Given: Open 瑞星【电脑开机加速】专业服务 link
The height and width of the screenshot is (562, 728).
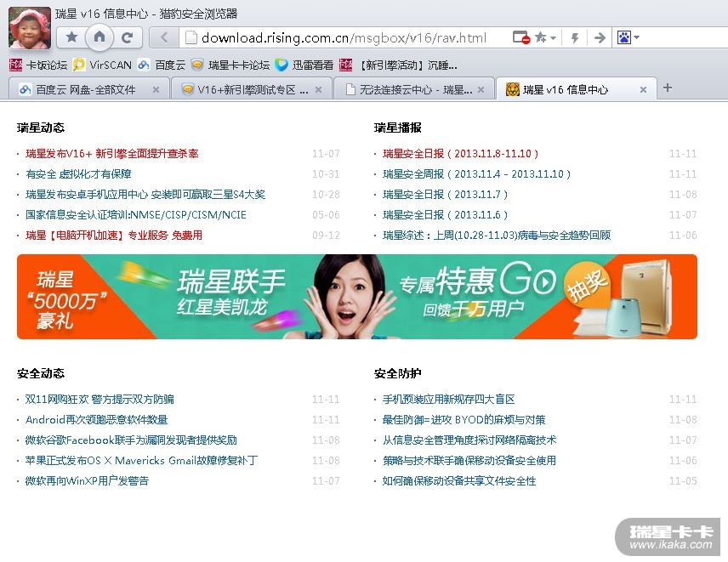Looking at the screenshot, I should coord(114,236).
